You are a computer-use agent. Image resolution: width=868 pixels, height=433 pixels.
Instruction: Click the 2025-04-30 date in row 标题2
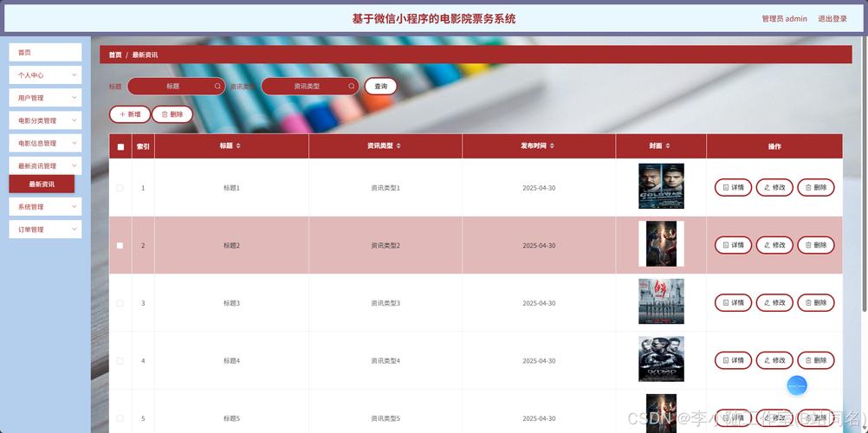(x=539, y=245)
